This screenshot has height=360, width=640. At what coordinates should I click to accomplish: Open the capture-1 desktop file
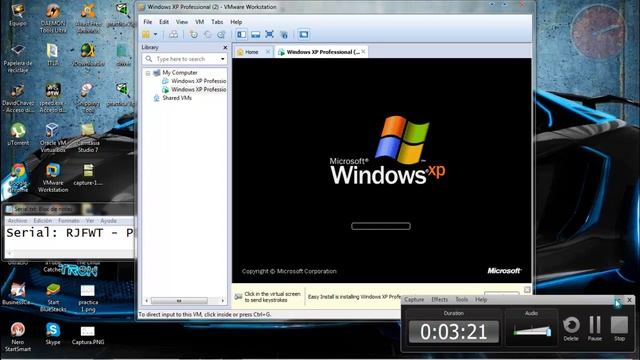point(88,174)
